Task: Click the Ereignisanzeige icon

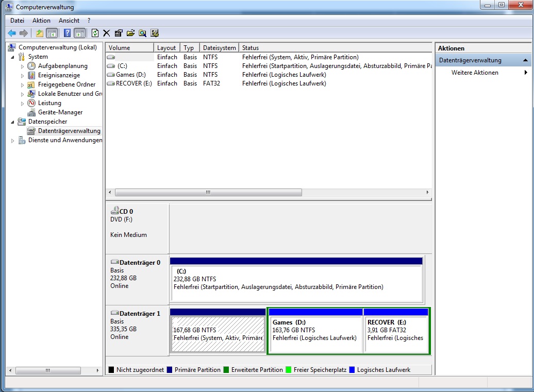Action: (x=31, y=75)
